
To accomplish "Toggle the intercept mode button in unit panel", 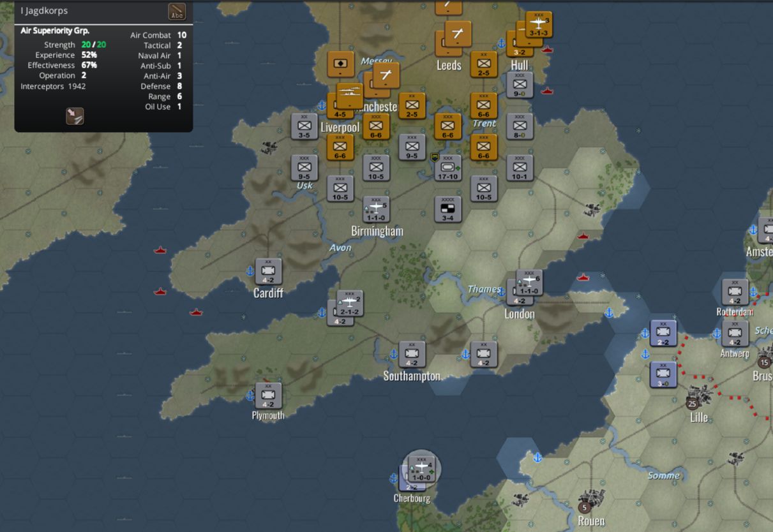I will [75, 115].
